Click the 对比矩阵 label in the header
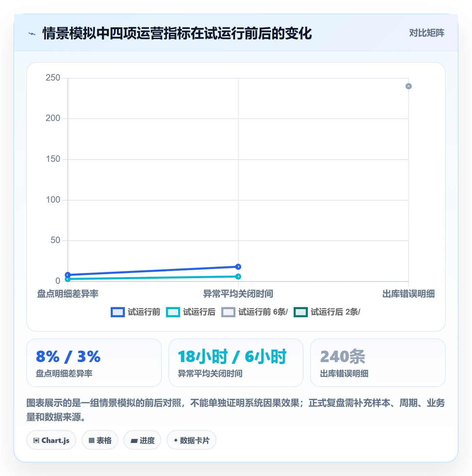 click(x=426, y=33)
